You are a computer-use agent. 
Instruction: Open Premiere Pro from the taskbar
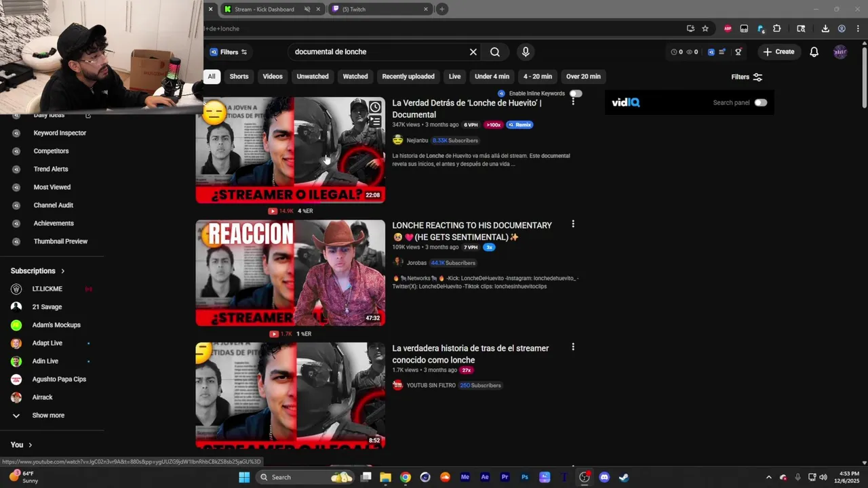click(x=505, y=477)
